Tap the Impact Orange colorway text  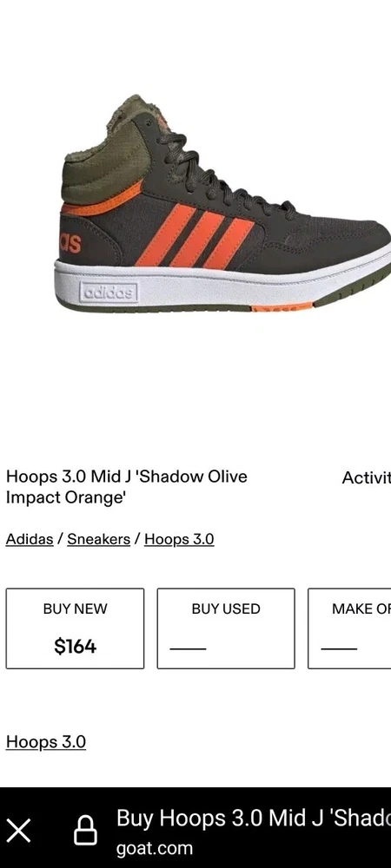point(66,497)
